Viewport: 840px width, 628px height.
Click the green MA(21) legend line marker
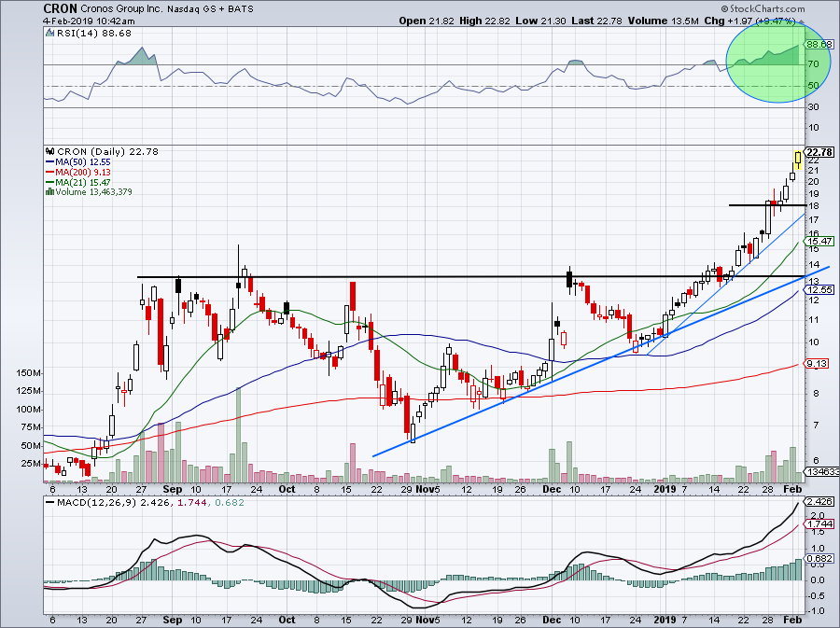[x=49, y=183]
